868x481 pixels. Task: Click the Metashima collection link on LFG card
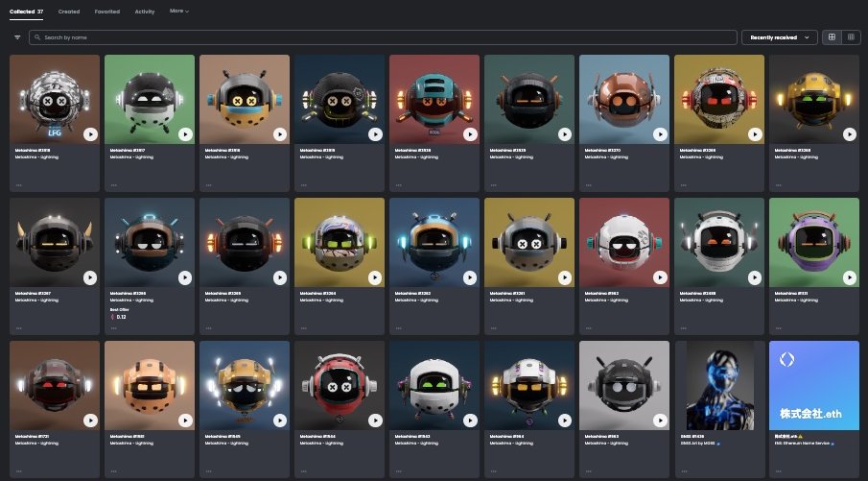[x=36, y=156]
